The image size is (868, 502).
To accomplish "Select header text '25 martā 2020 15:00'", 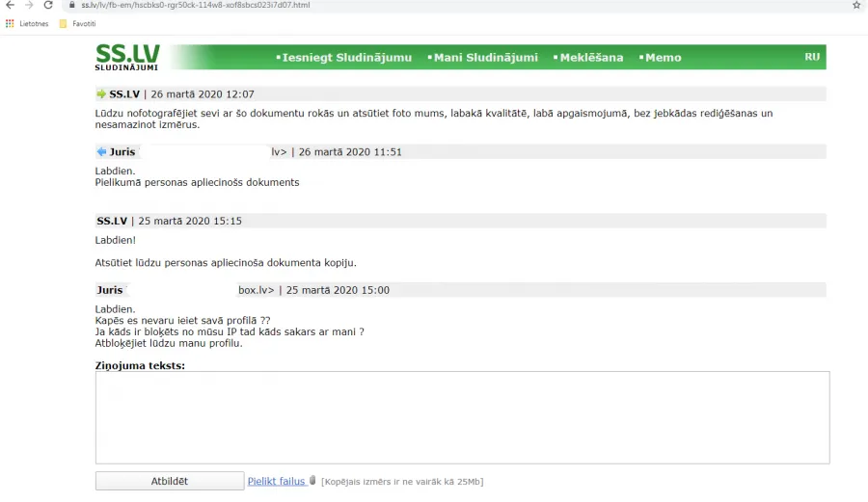I will pyautogui.click(x=338, y=290).
